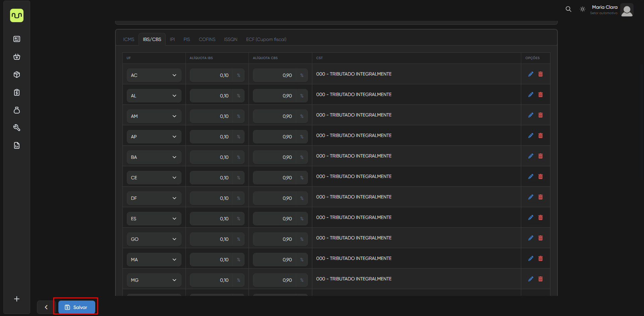The image size is (644, 316).
Task: Click the trash icon for BA row
Action: pyautogui.click(x=540, y=156)
